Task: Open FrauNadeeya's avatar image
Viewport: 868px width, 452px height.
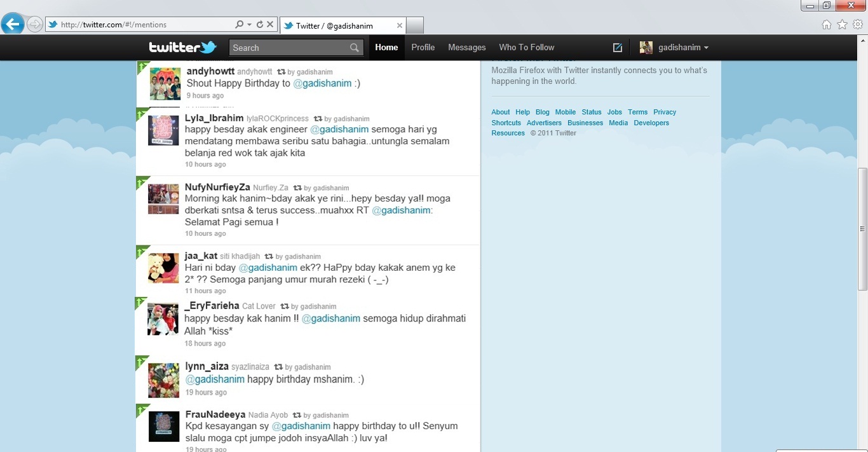Action: [x=164, y=427]
